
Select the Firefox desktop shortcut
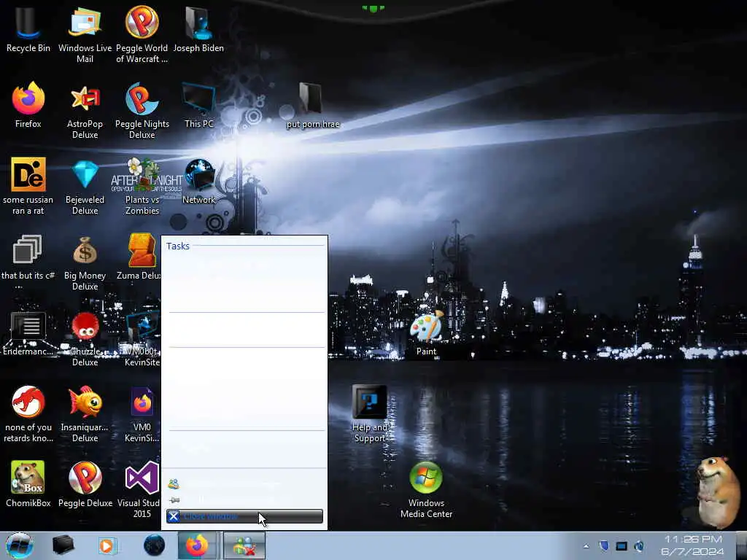(x=28, y=105)
